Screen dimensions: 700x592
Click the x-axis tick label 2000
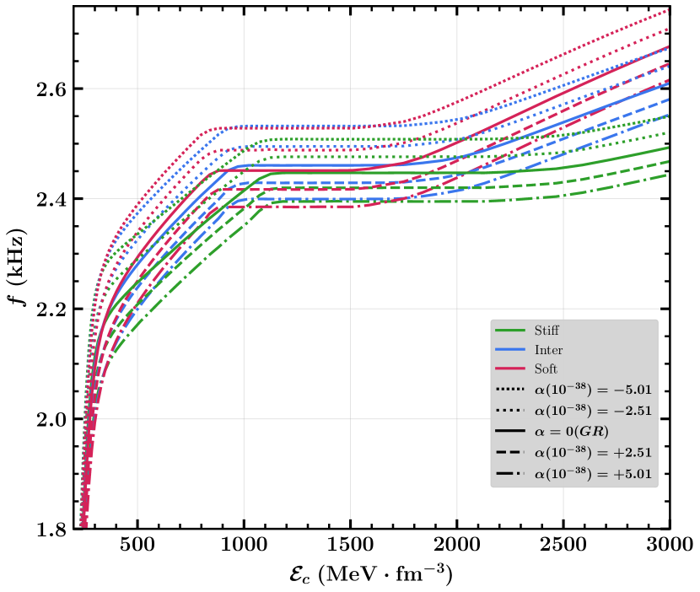457,544
